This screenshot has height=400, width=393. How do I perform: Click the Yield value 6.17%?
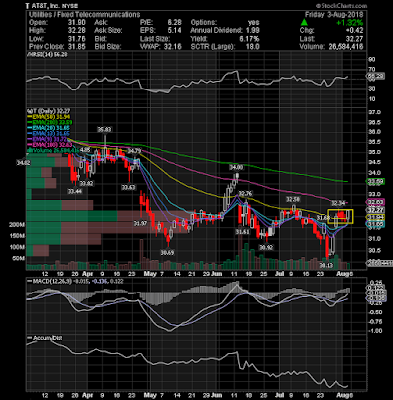tap(249, 39)
